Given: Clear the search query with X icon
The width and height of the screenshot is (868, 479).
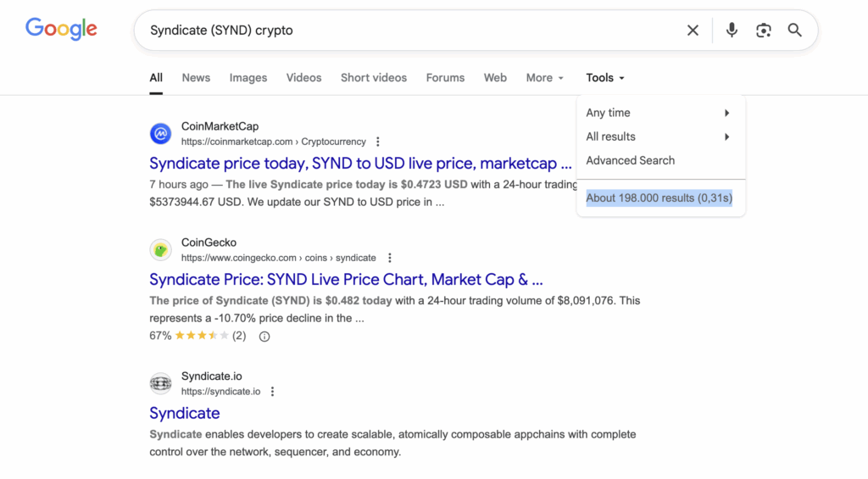Looking at the screenshot, I should click(x=693, y=31).
